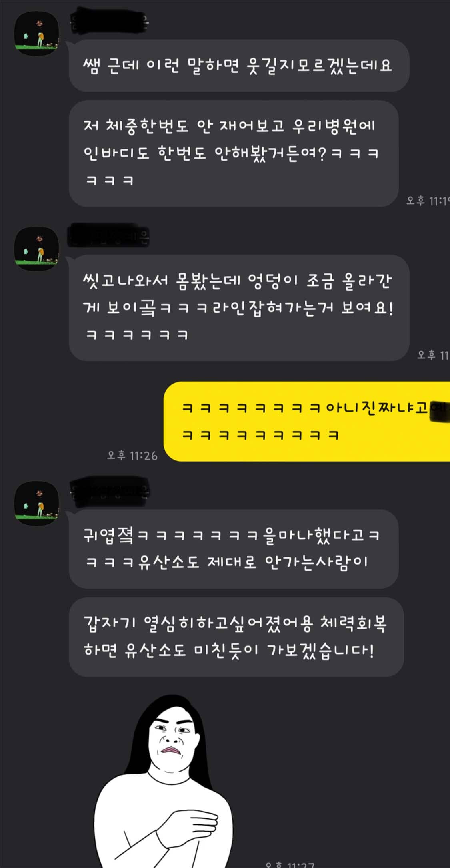Tap the 오후 11:26 timestamp
Image resolution: width=450 pixels, height=868 pixels.
coord(132,455)
